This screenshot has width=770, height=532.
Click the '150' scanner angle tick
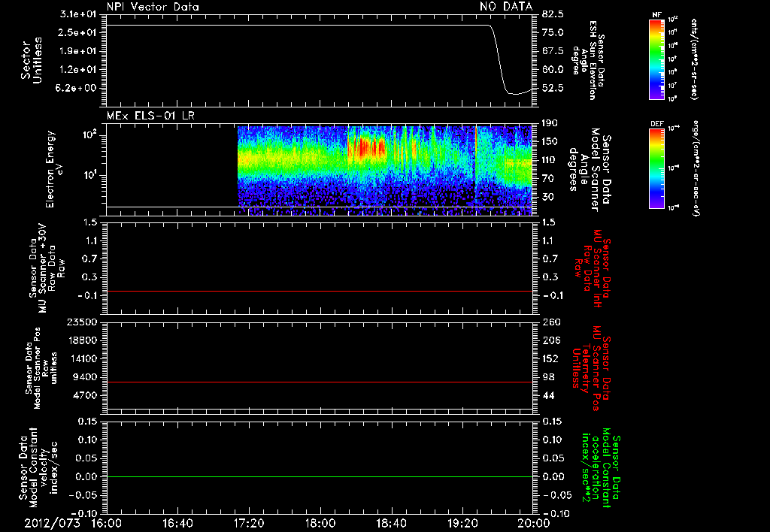click(x=550, y=142)
